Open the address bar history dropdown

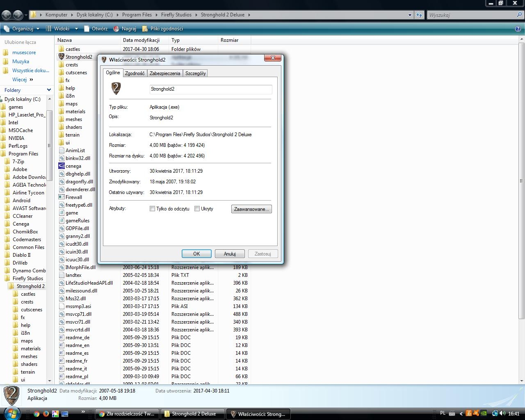[x=409, y=15]
